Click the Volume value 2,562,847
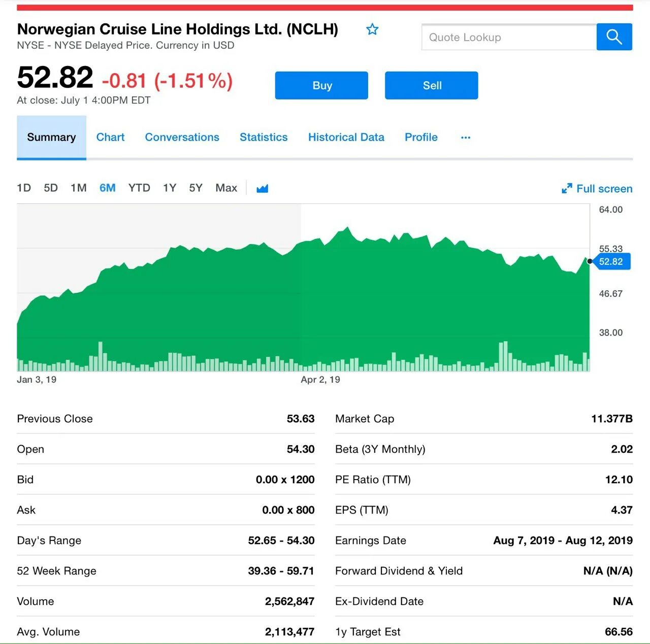 pyautogui.click(x=289, y=601)
